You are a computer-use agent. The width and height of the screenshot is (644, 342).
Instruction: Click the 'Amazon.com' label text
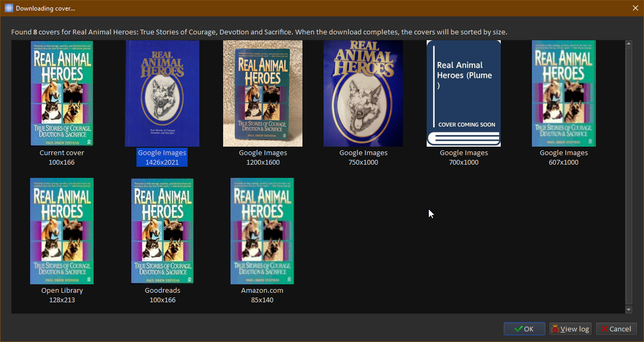[262, 290]
